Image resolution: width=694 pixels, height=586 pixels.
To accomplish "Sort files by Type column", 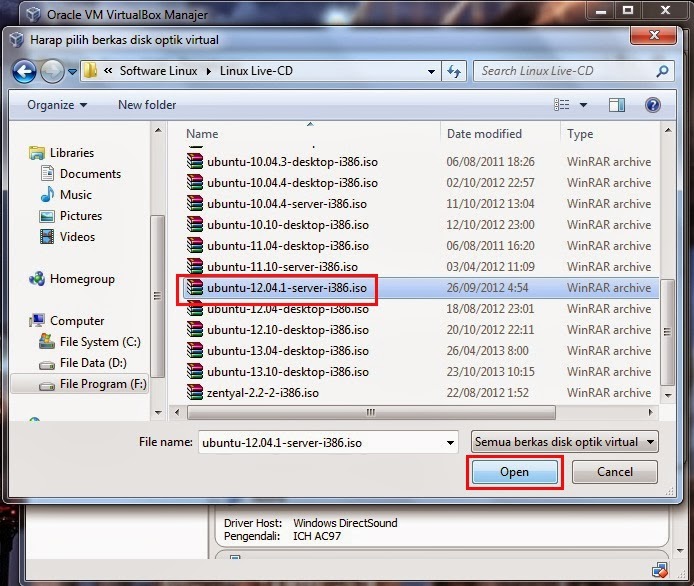I will tap(580, 134).
